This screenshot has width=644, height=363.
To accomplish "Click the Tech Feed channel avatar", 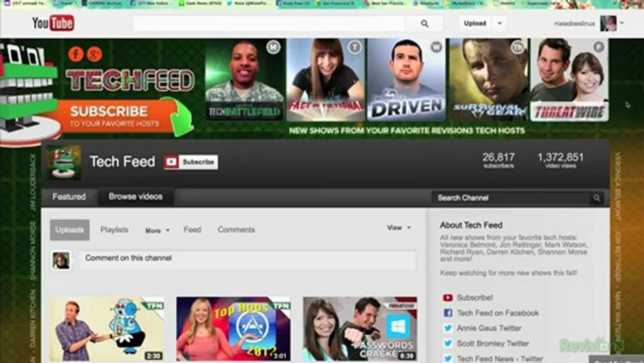I will (64, 162).
